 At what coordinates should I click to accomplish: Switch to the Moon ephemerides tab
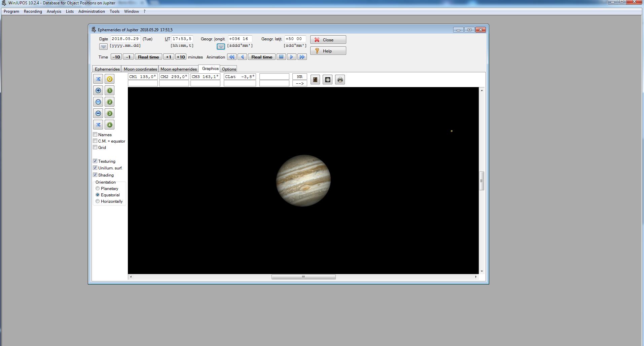[178, 69]
